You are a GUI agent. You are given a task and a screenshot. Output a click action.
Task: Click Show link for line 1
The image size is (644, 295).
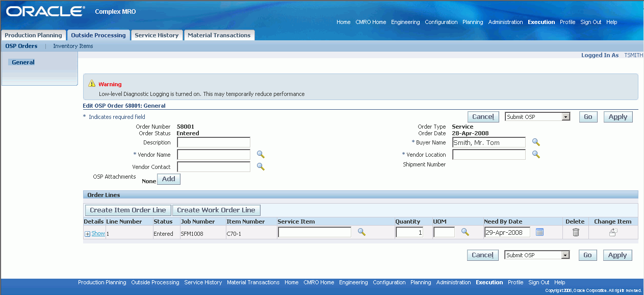coord(98,233)
